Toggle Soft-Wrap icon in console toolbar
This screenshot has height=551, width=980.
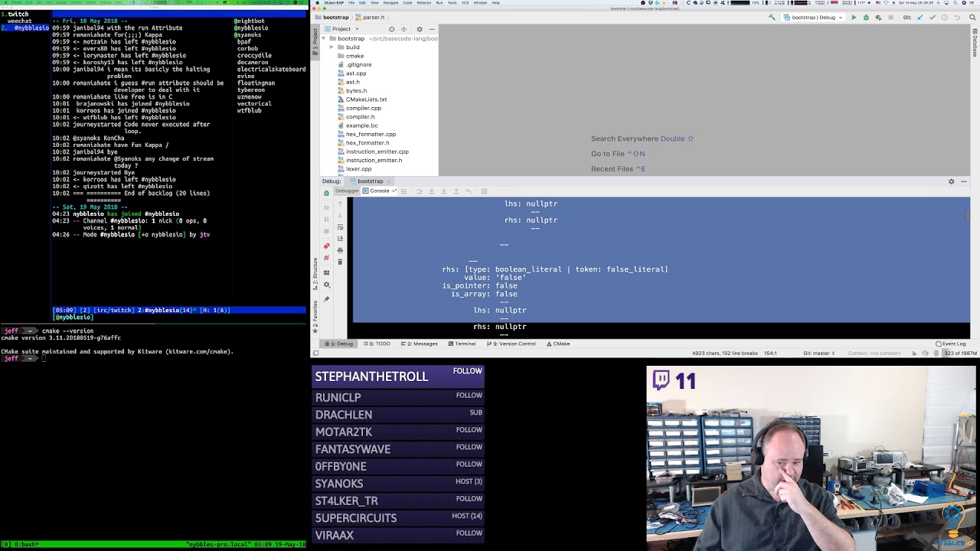tap(340, 227)
